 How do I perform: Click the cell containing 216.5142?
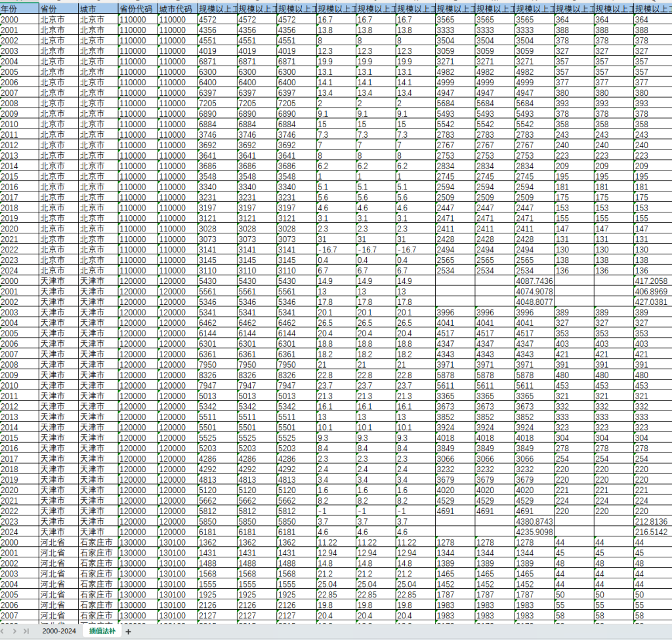pos(652,532)
